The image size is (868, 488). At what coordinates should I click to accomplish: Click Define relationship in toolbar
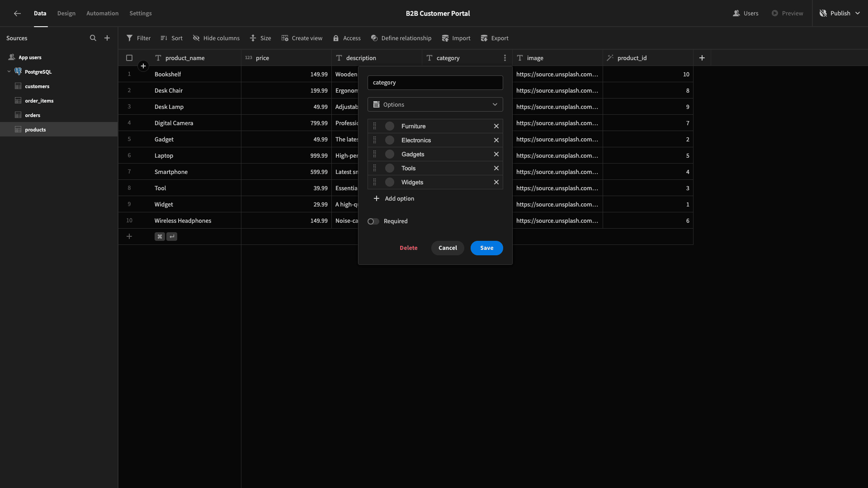coord(401,38)
